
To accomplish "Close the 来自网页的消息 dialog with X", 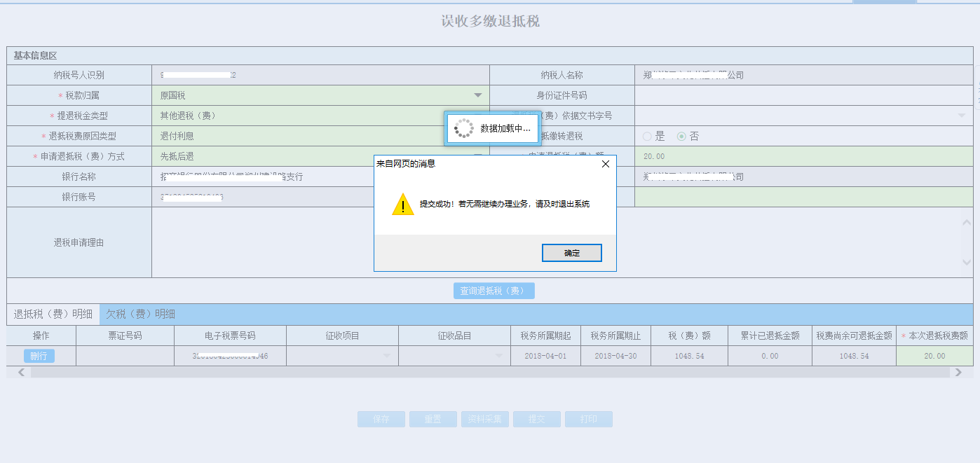I will point(606,164).
